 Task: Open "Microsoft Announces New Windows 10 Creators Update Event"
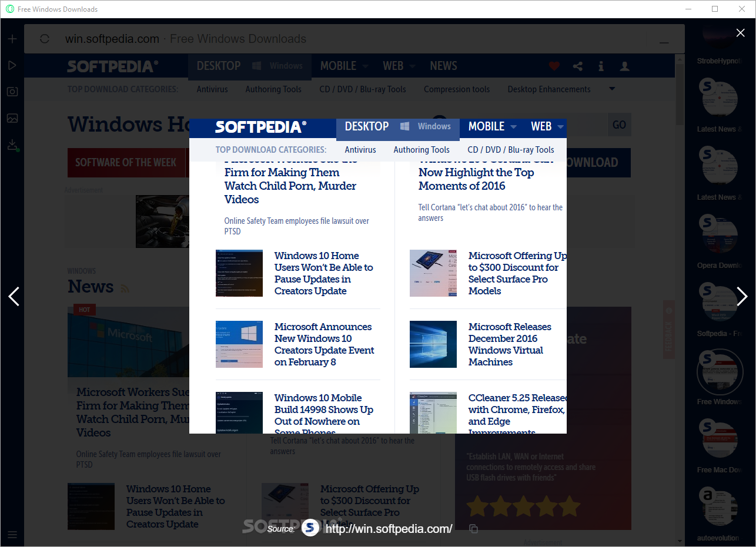pos(325,344)
